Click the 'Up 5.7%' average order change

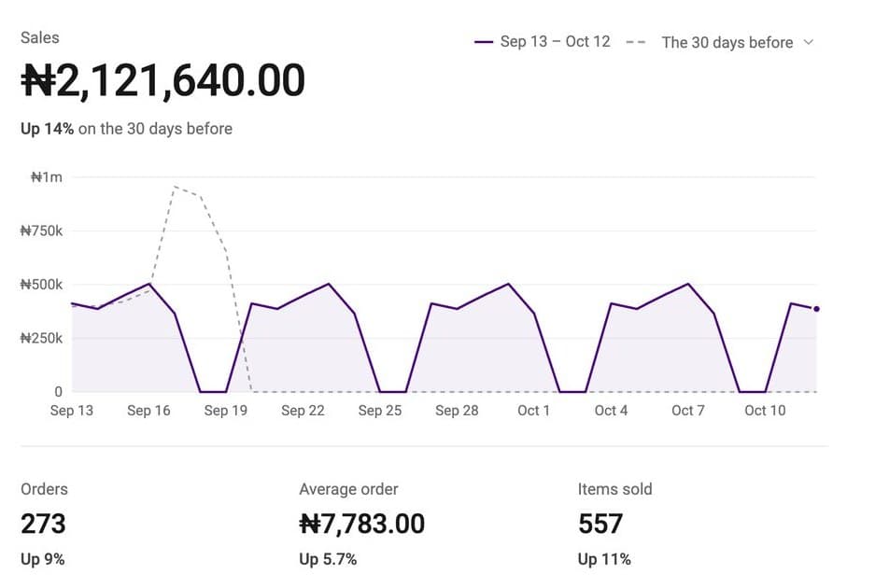click(x=328, y=559)
